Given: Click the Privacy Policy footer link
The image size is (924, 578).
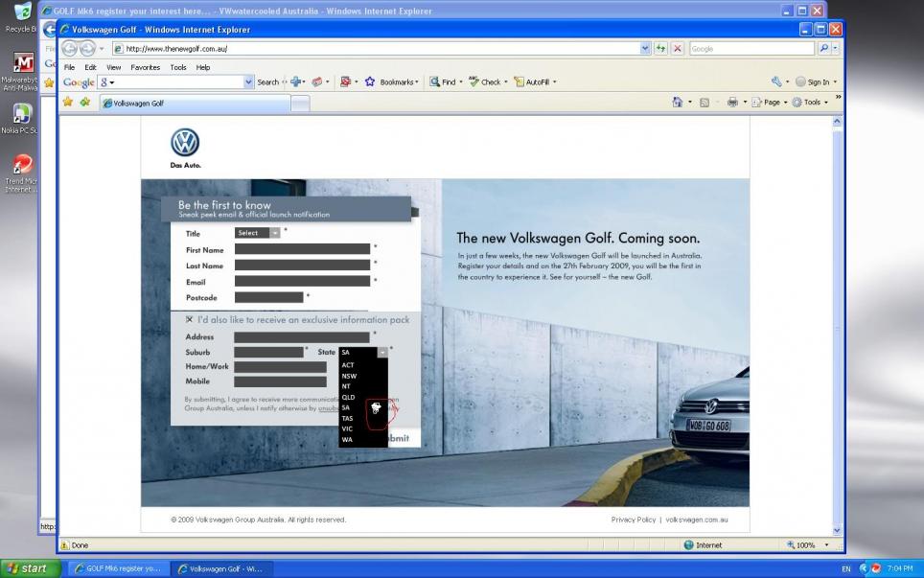Looking at the screenshot, I should [x=633, y=520].
